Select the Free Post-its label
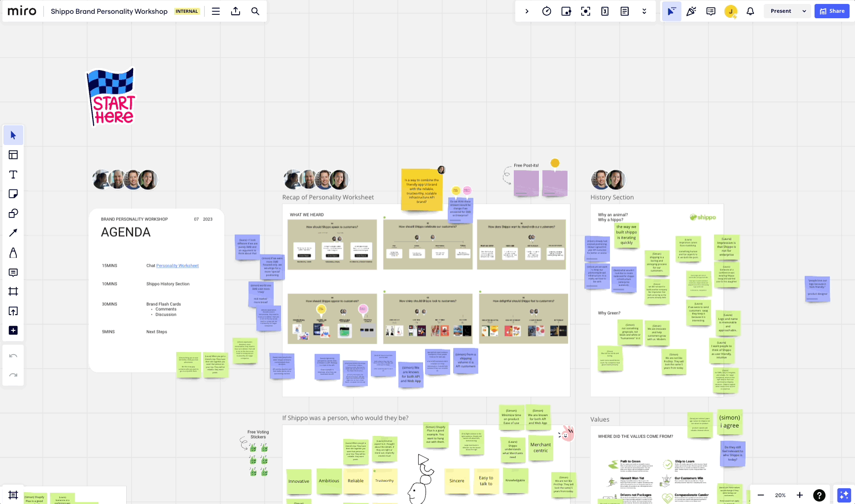This screenshot has width=855, height=504. tap(526, 166)
